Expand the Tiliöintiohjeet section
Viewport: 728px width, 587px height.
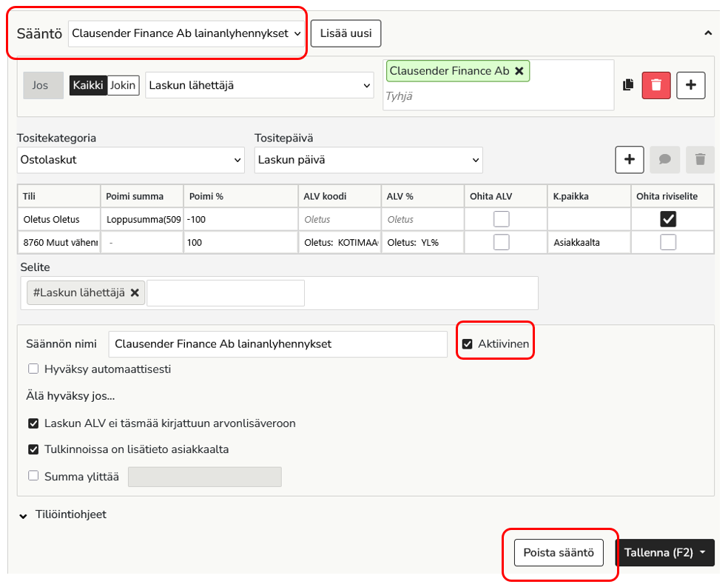coord(23,516)
